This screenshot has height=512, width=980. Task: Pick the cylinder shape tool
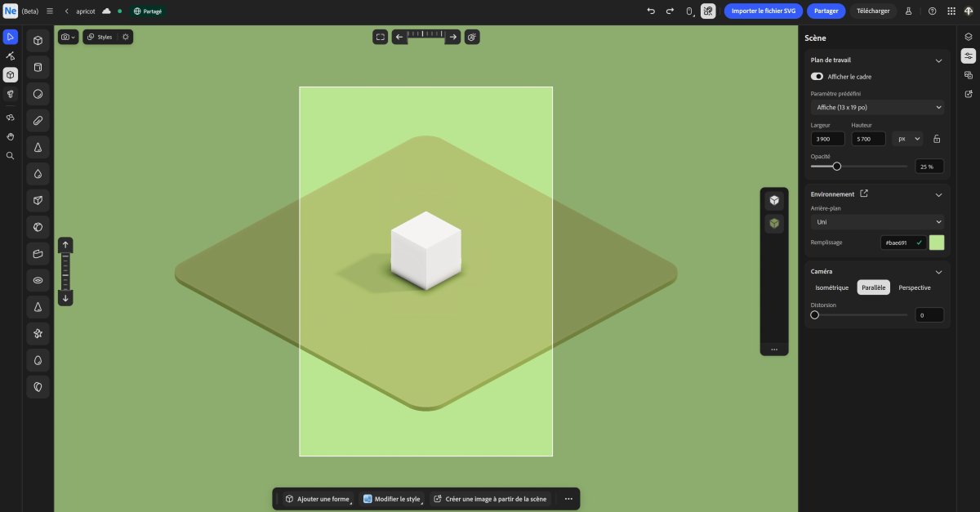pos(38,67)
